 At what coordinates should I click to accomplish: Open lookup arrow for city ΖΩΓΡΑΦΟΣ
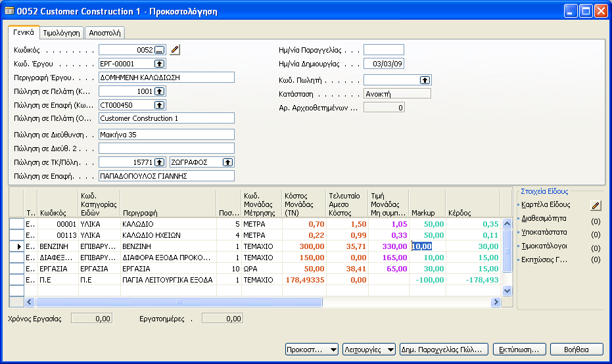point(228,162)
